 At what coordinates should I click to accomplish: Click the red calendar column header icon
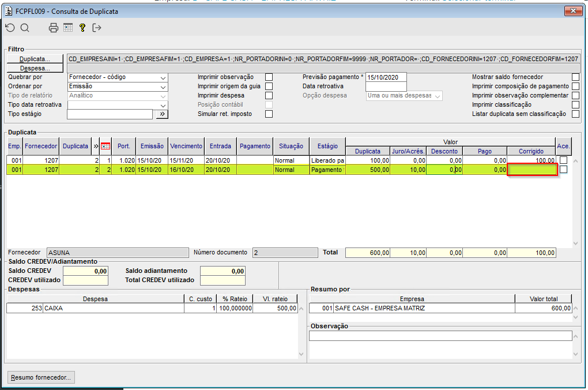(x=105, y=147)
